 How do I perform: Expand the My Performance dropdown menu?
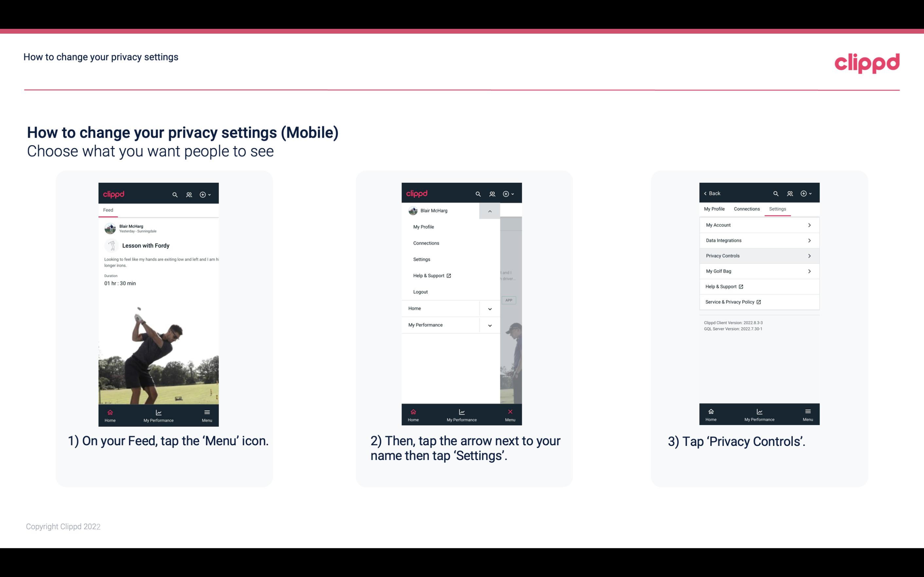[x=489, y=325]
